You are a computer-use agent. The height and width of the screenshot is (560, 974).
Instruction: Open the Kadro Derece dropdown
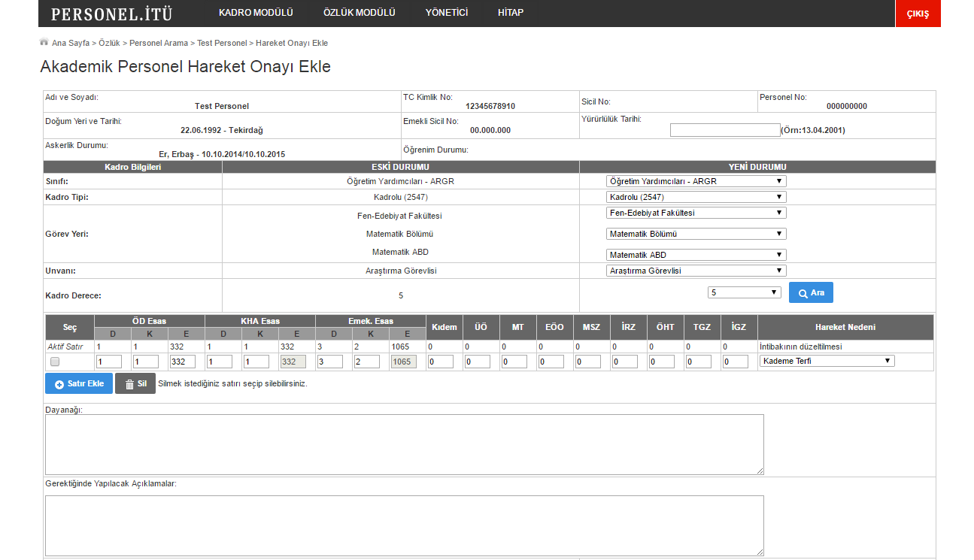pyautogui.click(x=744, y=292)
